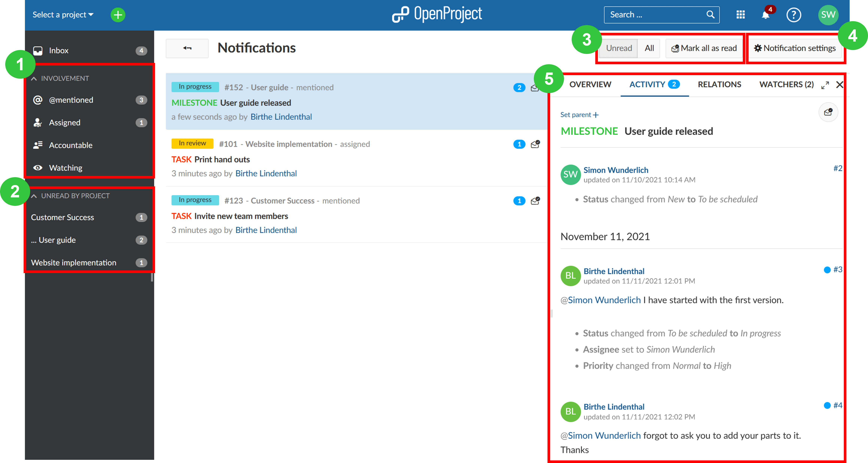Select the Website implementation project
This screenshot has height=463, width=868.
coord(73,262)
